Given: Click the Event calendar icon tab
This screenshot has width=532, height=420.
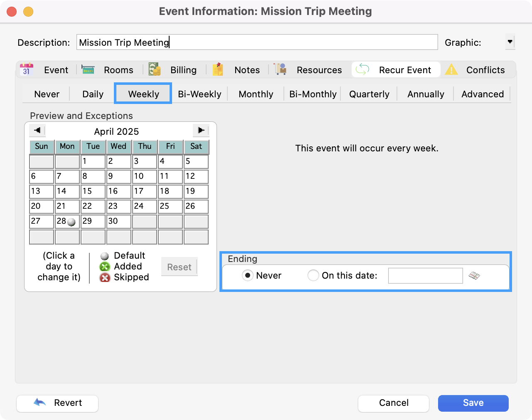Looking at the screenshot, I should pos(27,69).
